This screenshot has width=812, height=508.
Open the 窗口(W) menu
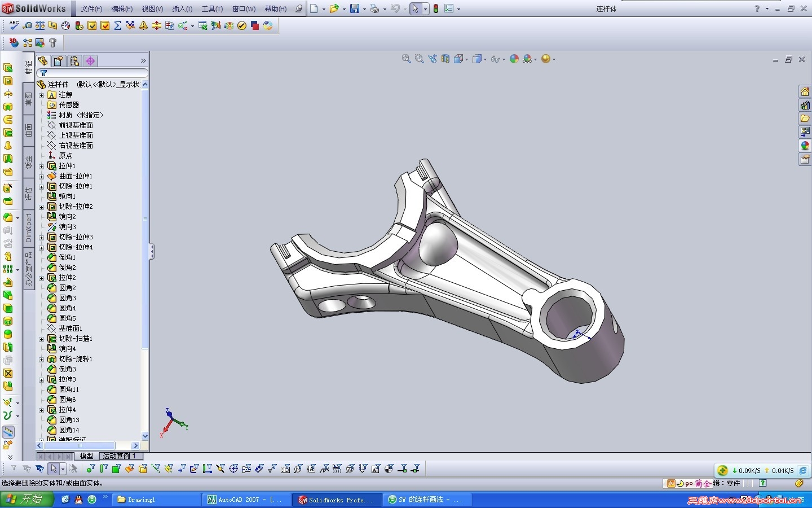click(x=244, y=9)
